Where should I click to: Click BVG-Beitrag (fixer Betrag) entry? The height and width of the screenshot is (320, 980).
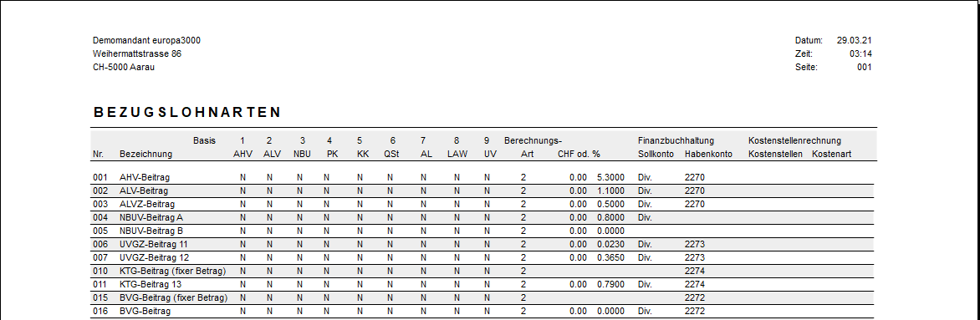point(173,297)
